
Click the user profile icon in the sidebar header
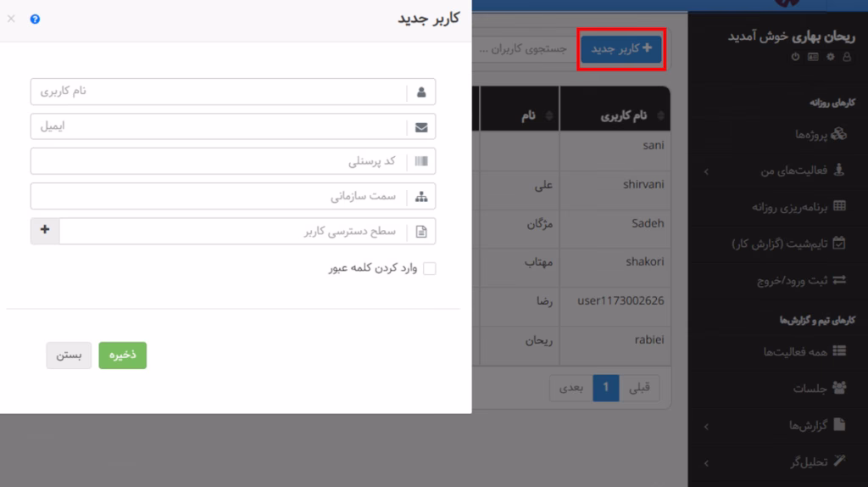click(849, 57)
